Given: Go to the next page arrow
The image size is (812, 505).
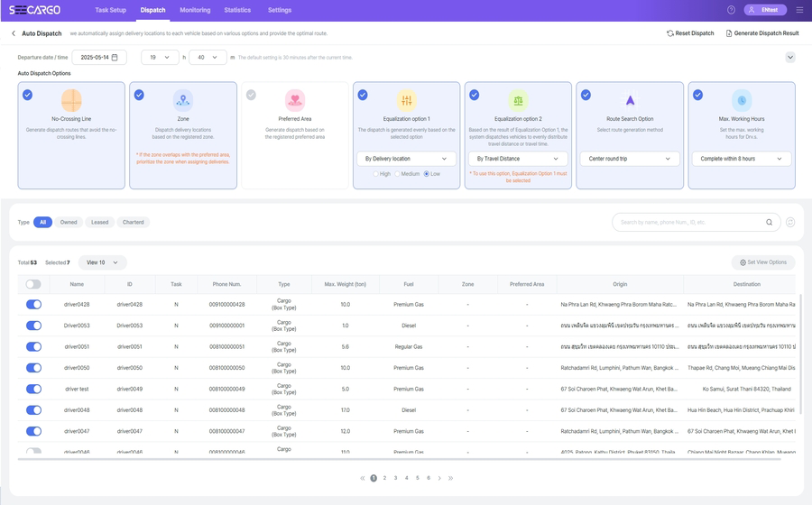Looking at the screenshot, I should (439, 478).
